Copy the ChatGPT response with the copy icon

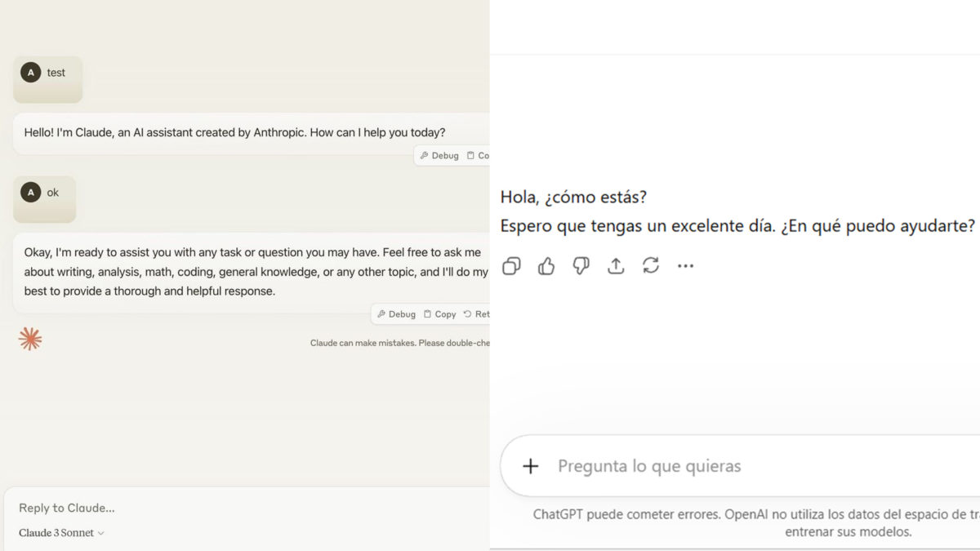(511, 266)
